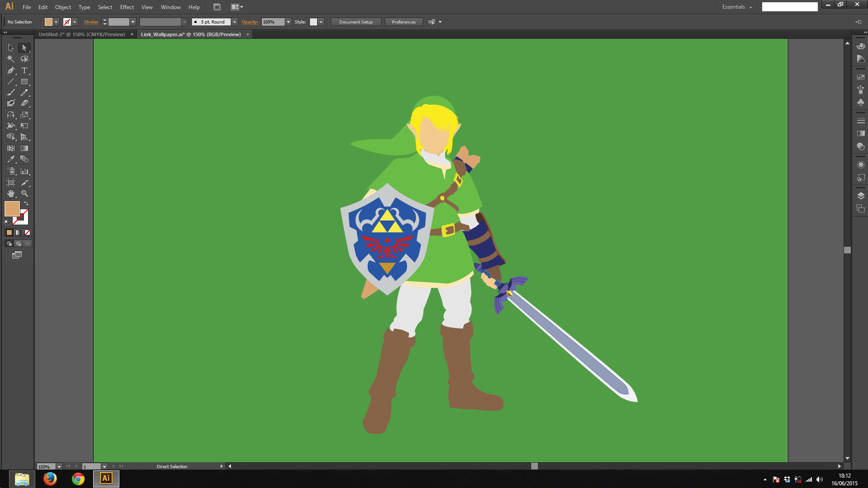Select the Eyedropper tool
Viewport: 868px width, 488px height.
[x=11, y=159]
